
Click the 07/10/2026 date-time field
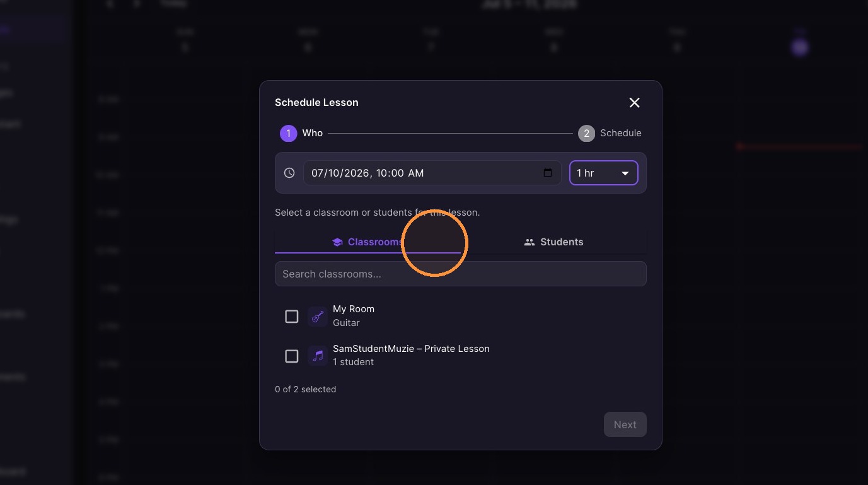(x=432, y=173)
